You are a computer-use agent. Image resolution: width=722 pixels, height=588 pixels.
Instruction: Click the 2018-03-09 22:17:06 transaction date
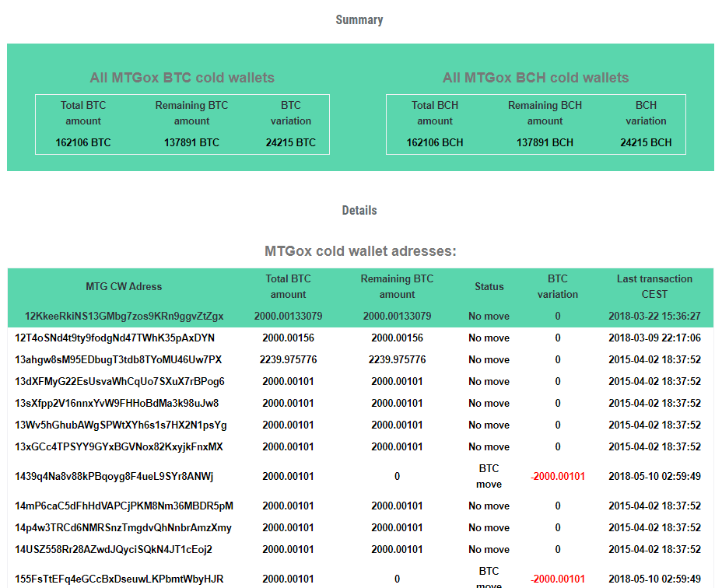(x=654, y=338)
